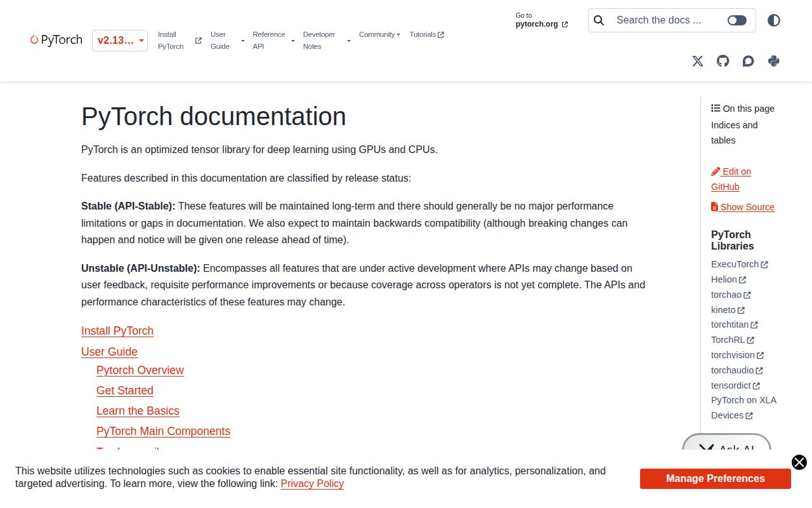Screen dimensions: 812x508
Task: Open User Guide in the navbar
Action: pyautogui.click(x=220, y=41)
